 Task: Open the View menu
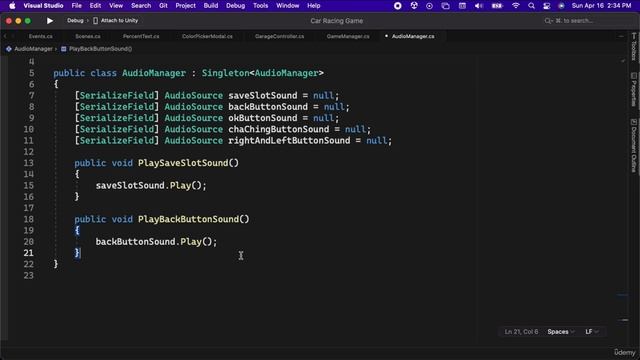click(x=116, y=6)
